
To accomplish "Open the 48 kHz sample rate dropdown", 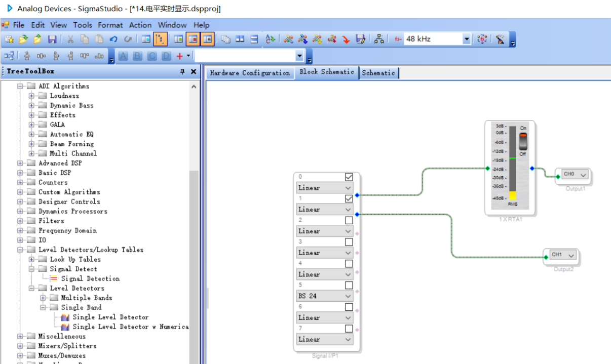I will (467, 39).
